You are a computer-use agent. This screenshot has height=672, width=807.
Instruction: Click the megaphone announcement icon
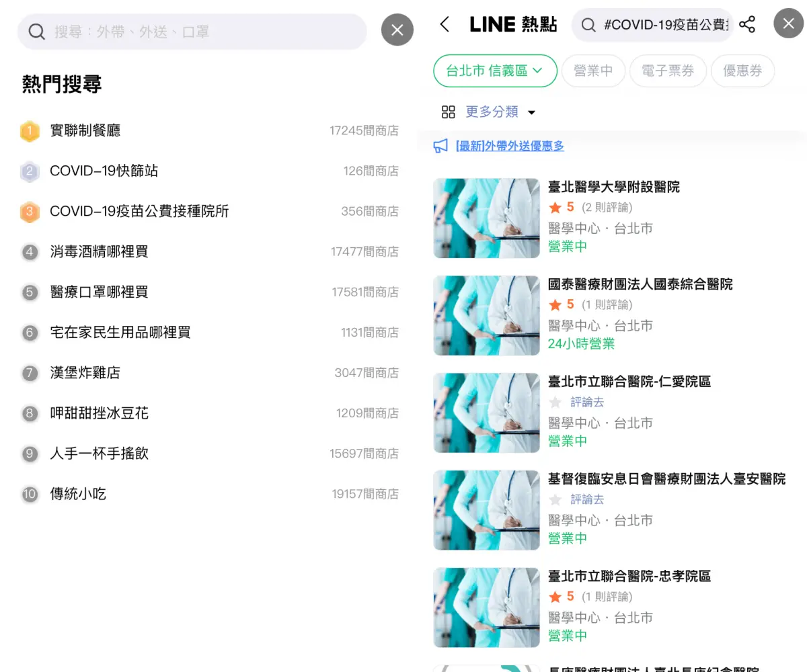click(x=440, y=146)
